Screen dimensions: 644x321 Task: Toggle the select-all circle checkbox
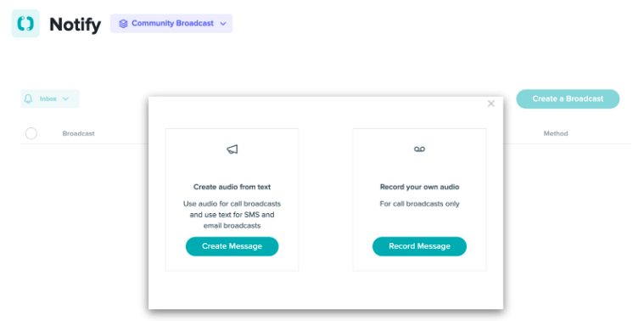point(31,133)
